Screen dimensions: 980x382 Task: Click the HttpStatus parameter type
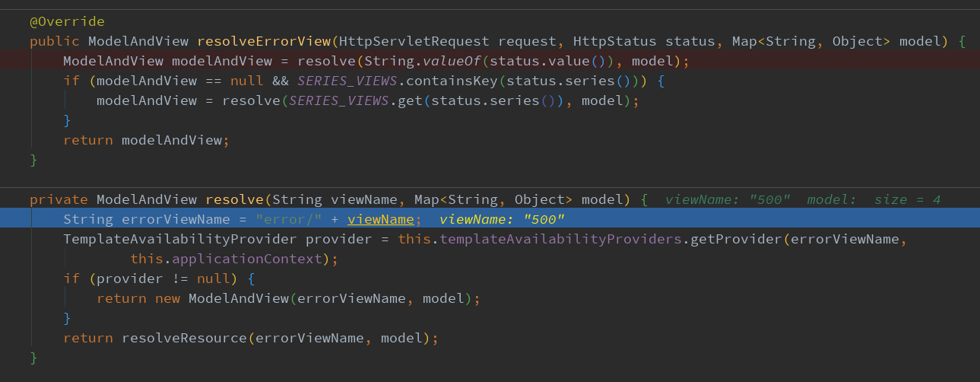615,41
